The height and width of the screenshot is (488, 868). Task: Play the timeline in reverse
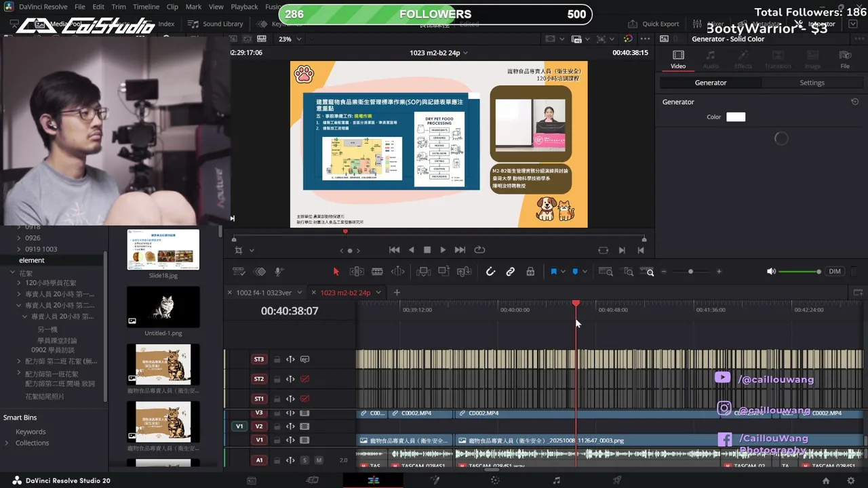pos(411,250)
